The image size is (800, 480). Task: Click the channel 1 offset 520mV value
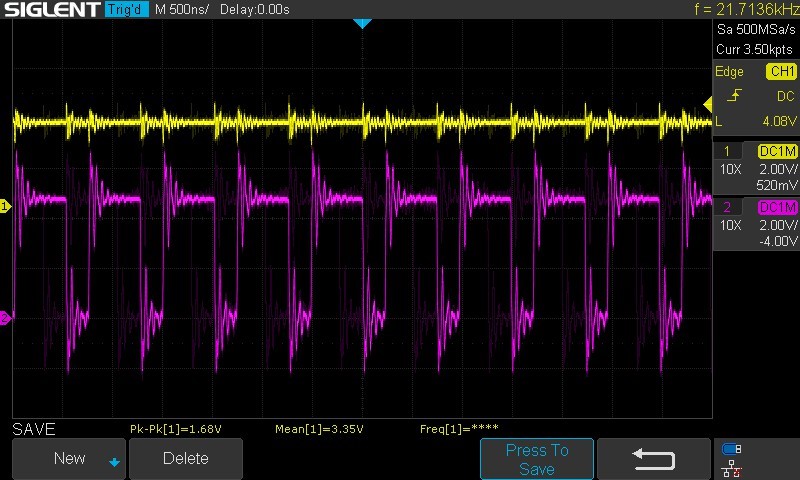(777, 185)
